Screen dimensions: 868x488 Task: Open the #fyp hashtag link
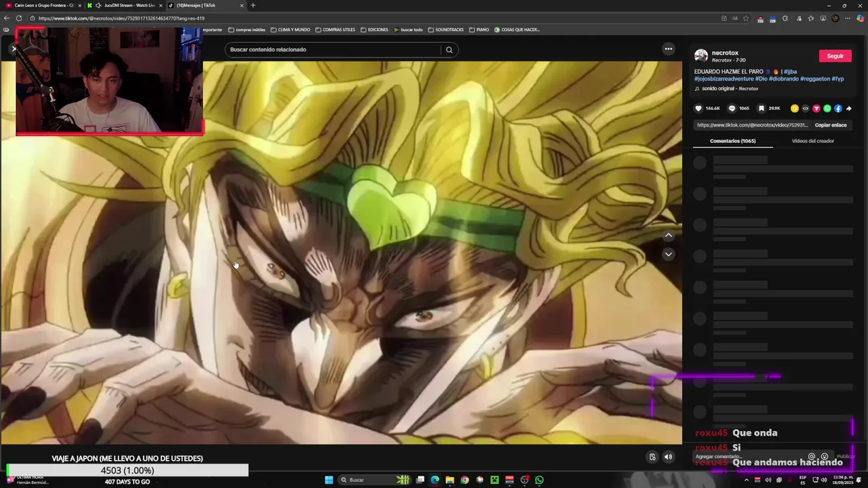pos(838,79)
